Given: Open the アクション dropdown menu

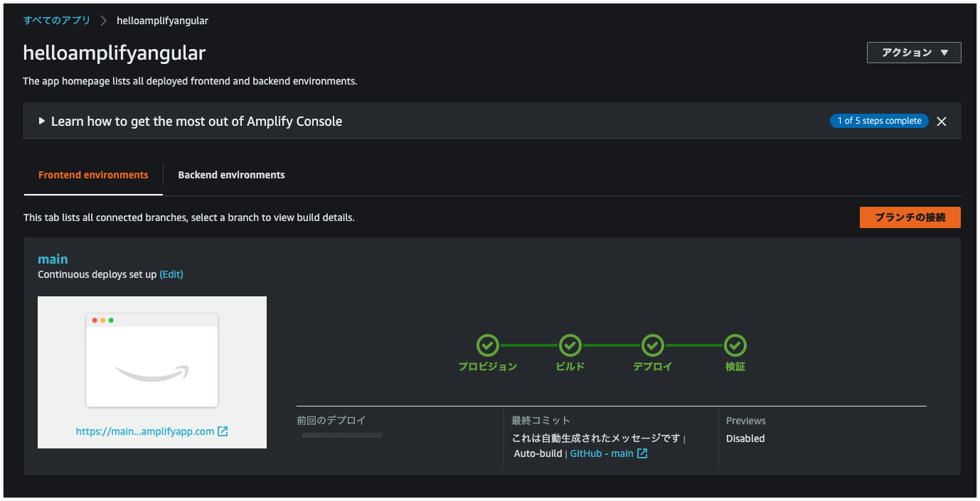Looking at the screenshot, I should click(x=913, y=52).
